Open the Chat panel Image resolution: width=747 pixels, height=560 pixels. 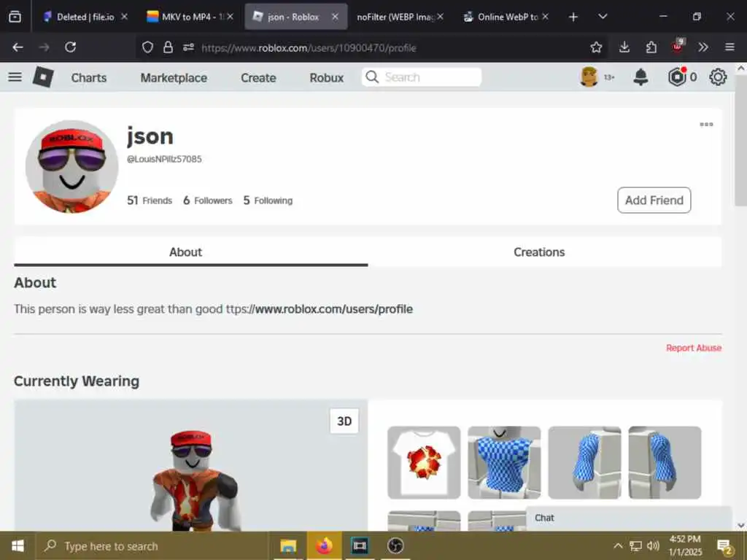point(628,518)
